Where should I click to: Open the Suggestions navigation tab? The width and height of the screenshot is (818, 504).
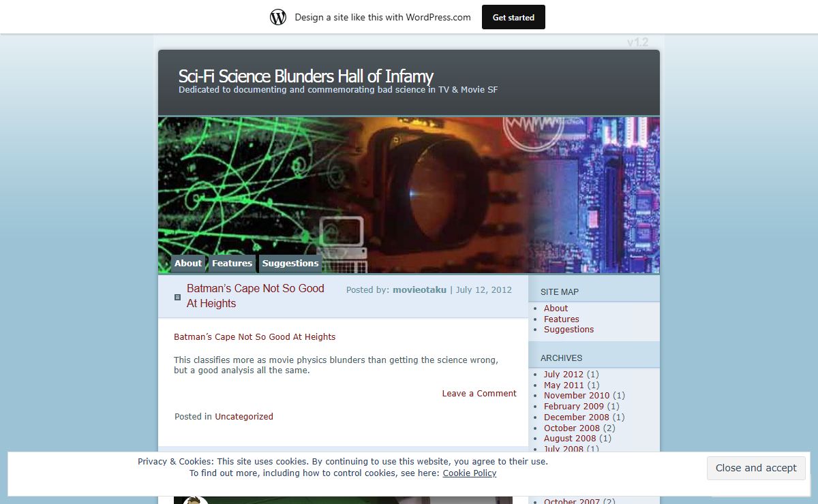click(x=290, y=264)
